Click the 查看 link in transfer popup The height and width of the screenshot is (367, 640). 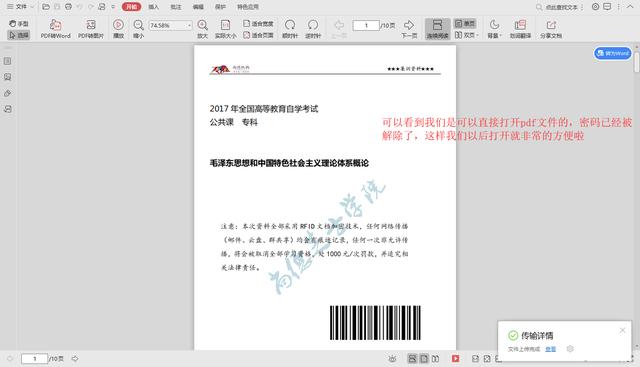click(550, 349)
